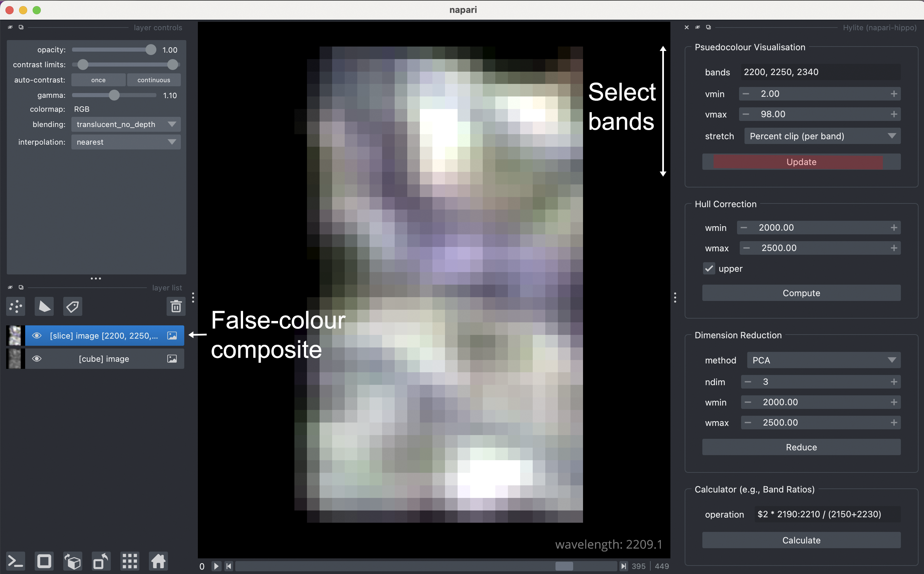The height and width of the screenshot is (574, 924).
Task: Open the console terminal
Action: 16,561
